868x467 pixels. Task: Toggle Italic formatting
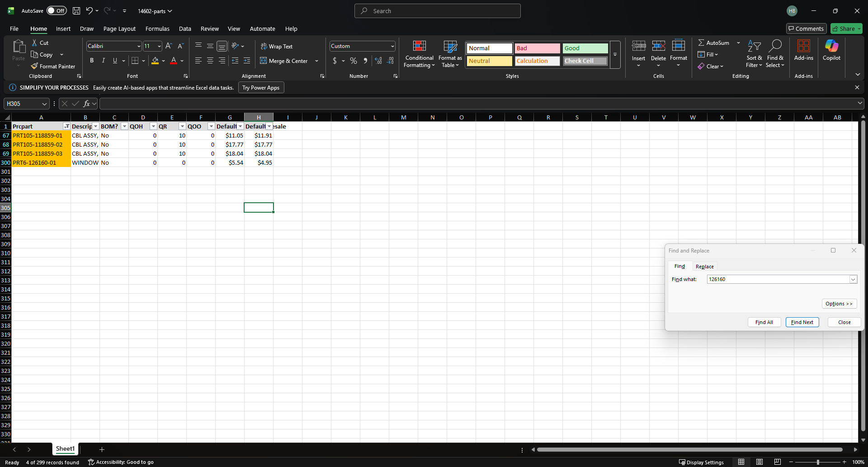pos(104,61)
